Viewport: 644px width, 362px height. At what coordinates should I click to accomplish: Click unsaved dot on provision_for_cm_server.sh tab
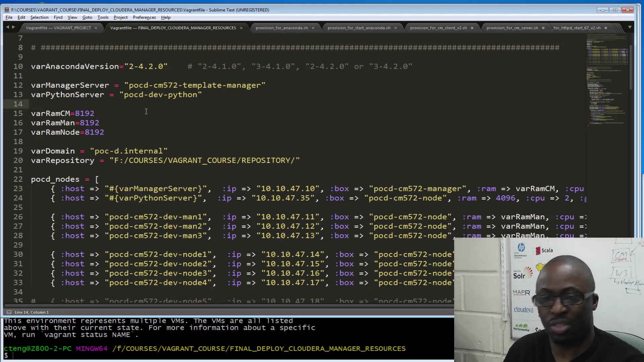tap(543, 28)
